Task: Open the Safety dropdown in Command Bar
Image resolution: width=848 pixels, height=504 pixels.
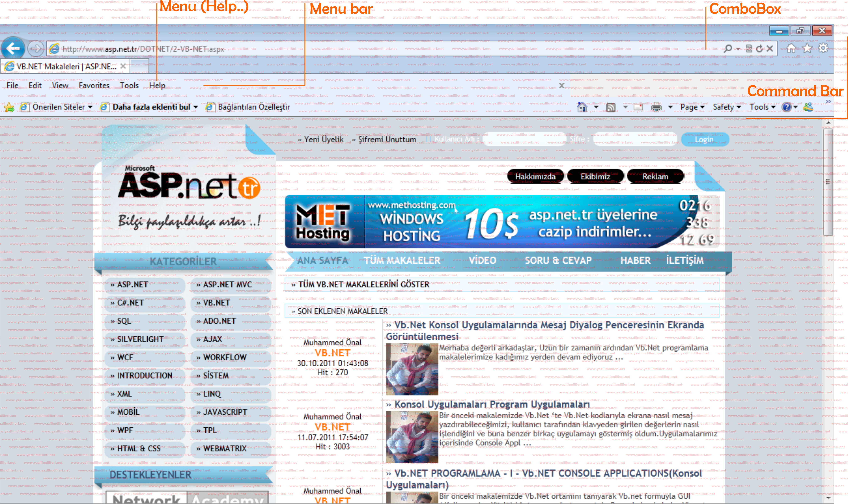Action: (727, 107)
